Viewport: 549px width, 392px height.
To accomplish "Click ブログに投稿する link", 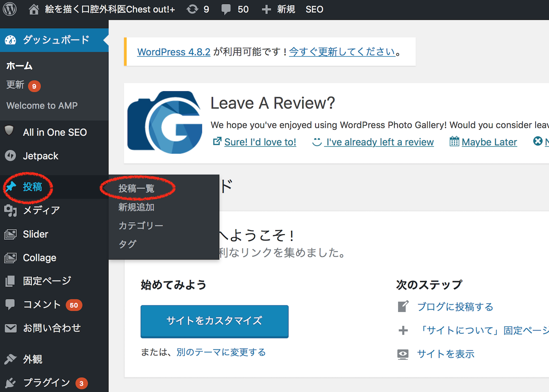I will tap(455, 307).
